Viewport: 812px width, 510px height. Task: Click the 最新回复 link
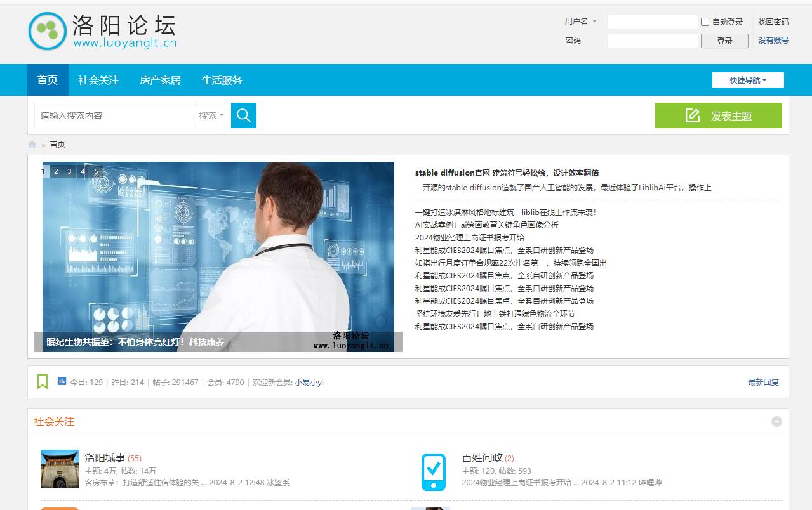click(763, 382)
